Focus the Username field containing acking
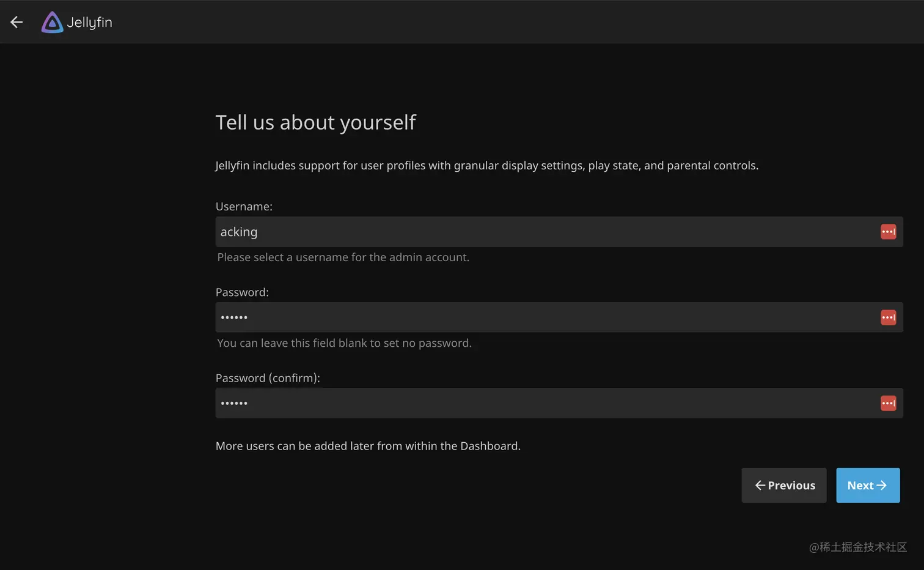The width and height of the screenshot is (924, 570). 559,232
